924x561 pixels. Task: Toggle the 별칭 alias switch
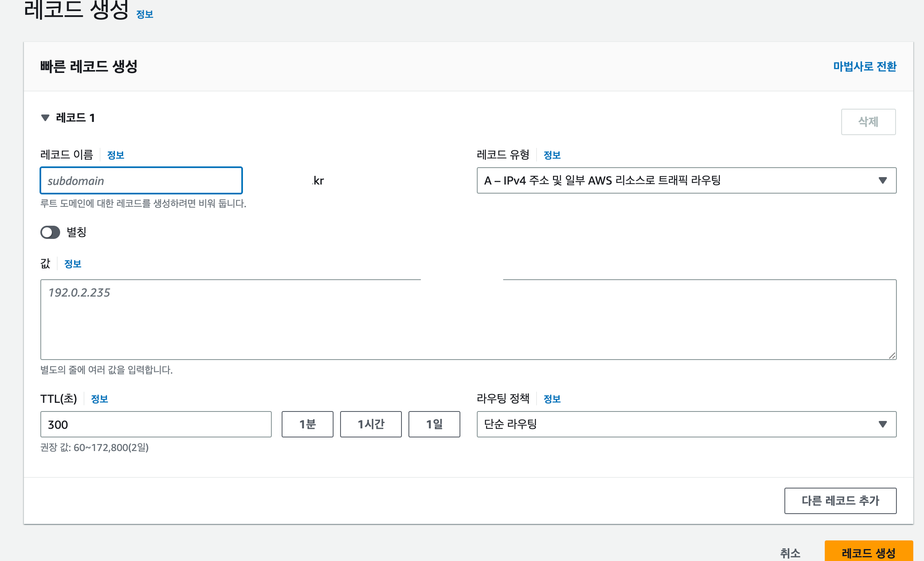click(x=50, y=232)
